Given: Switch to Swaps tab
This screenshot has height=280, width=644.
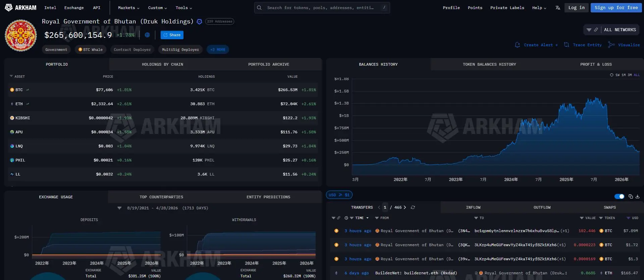Looking at the screenshot, I should click(x=609, y=207).
